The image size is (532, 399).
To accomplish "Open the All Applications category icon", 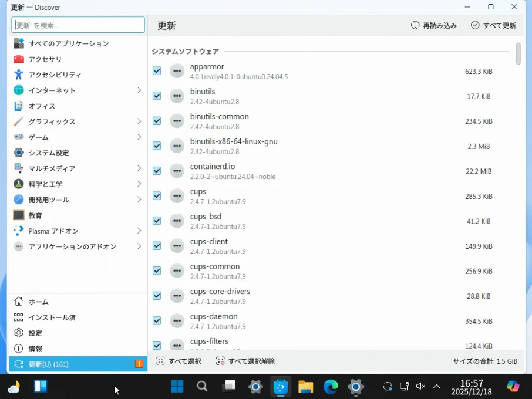I will [19, 43].
